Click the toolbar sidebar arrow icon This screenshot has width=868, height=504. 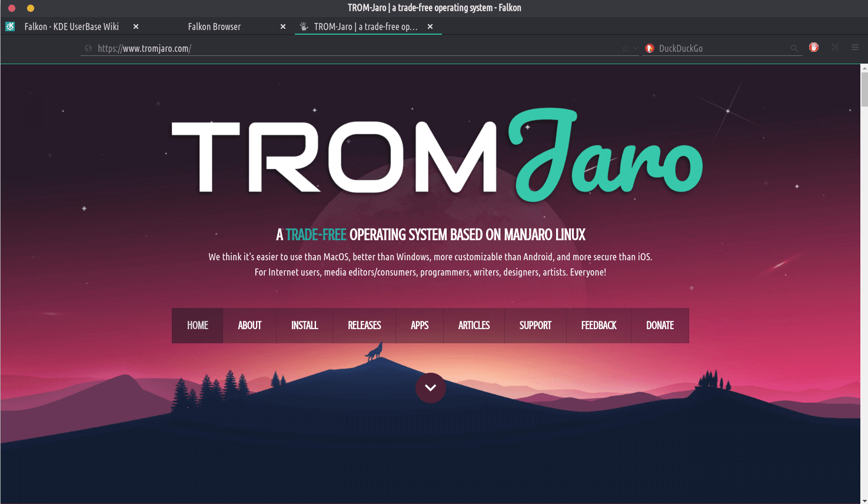(x=834, y=48)
